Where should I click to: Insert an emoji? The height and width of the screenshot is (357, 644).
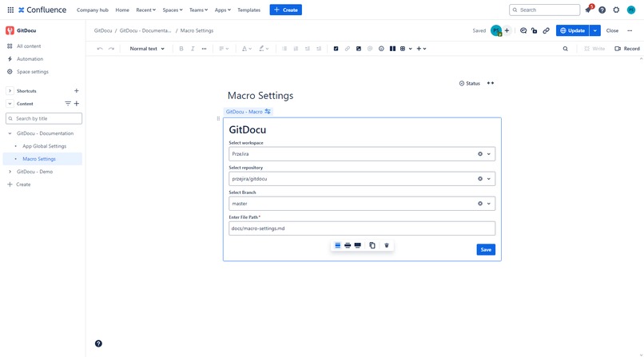point(381,49)
